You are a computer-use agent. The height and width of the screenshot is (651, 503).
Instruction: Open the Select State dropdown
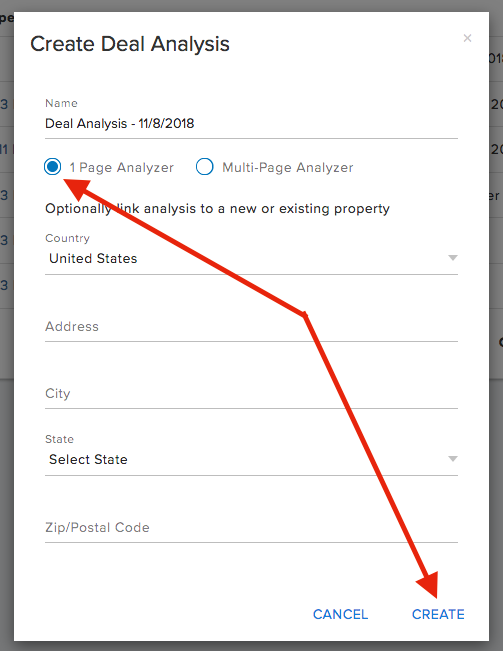252,460
